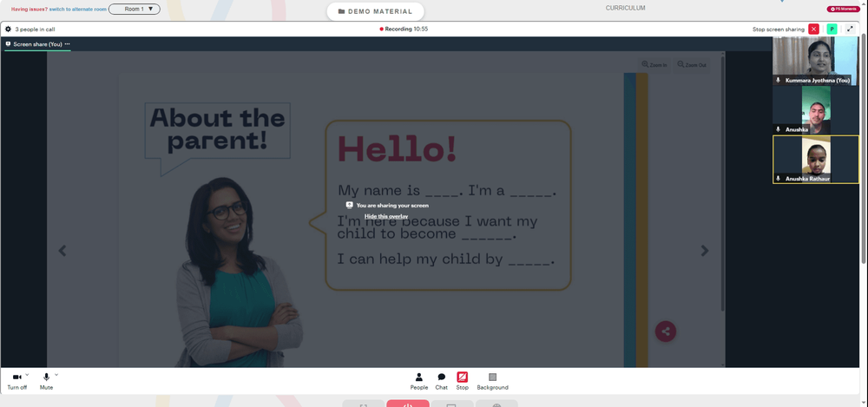
Task: Open the Demo Material folder
Action: (x=375, y=11)
